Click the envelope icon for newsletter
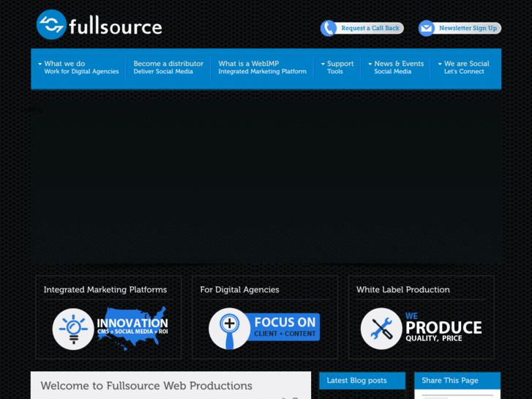Image resolution: width=532 pixels, height=399 pixels. point(427,28)
